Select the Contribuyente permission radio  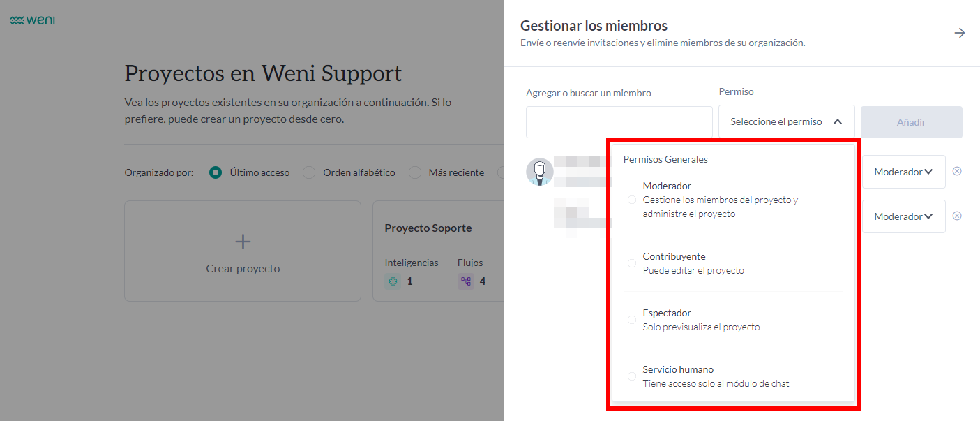click(632, 263)
